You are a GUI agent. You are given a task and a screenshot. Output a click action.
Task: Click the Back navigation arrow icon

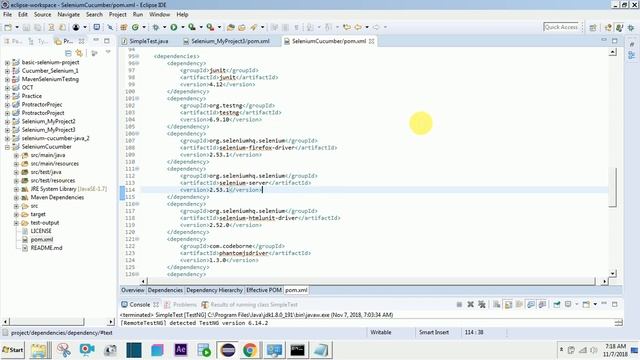358,27
